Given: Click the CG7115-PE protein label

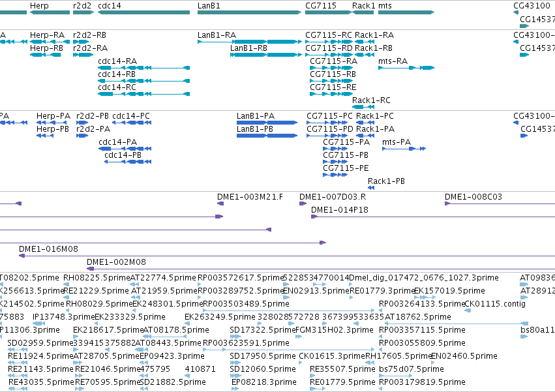Looking at the screenshot, I should pos(346,168).
